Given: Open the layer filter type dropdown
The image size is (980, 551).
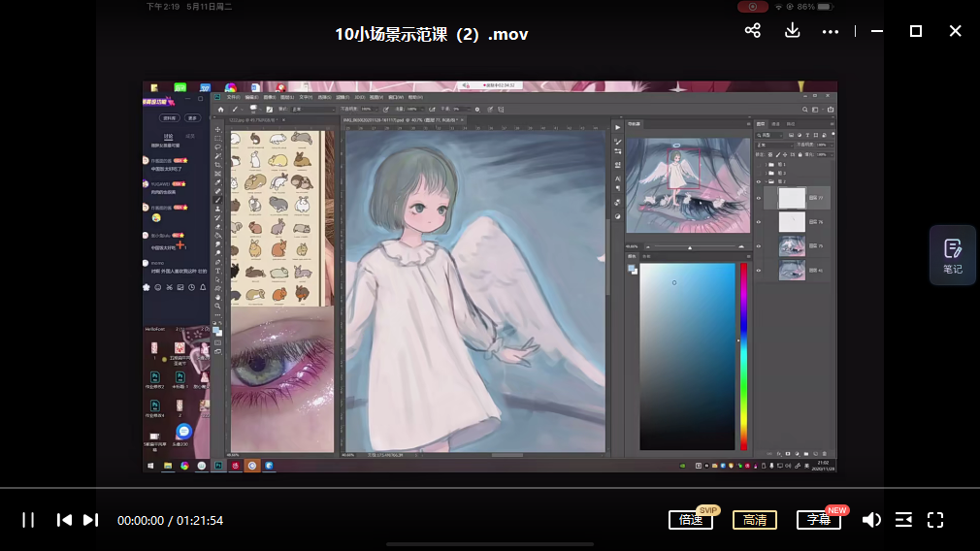Looking at the screenshot, I should click(768, 135).
